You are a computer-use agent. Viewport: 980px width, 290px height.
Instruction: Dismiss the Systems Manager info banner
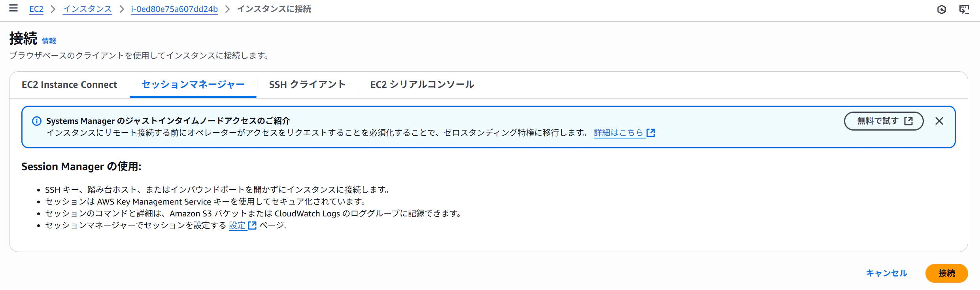pyautogui.click(x=939, y=121)
